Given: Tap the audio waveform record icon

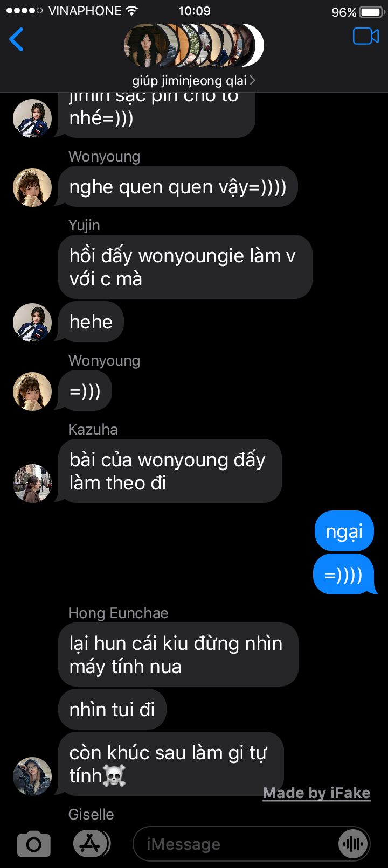Looking at the screenshot, I should click(x=353, y=844).
